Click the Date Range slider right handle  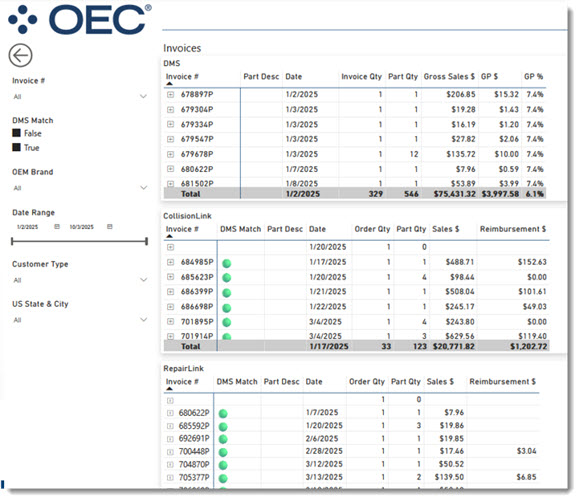pyautogui.click(x=146, y=242)
